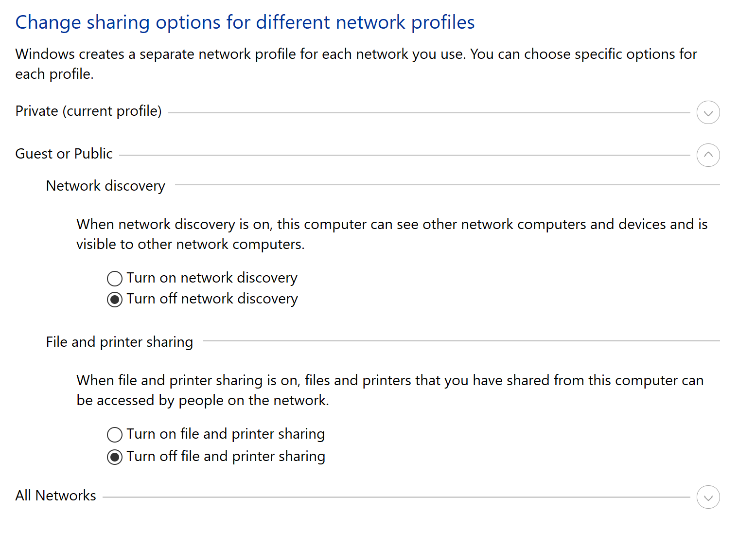The width and height of the screenshot is (756, 533).
Task: Click the Turn on network discovery label text
Action: coord(212,278)
